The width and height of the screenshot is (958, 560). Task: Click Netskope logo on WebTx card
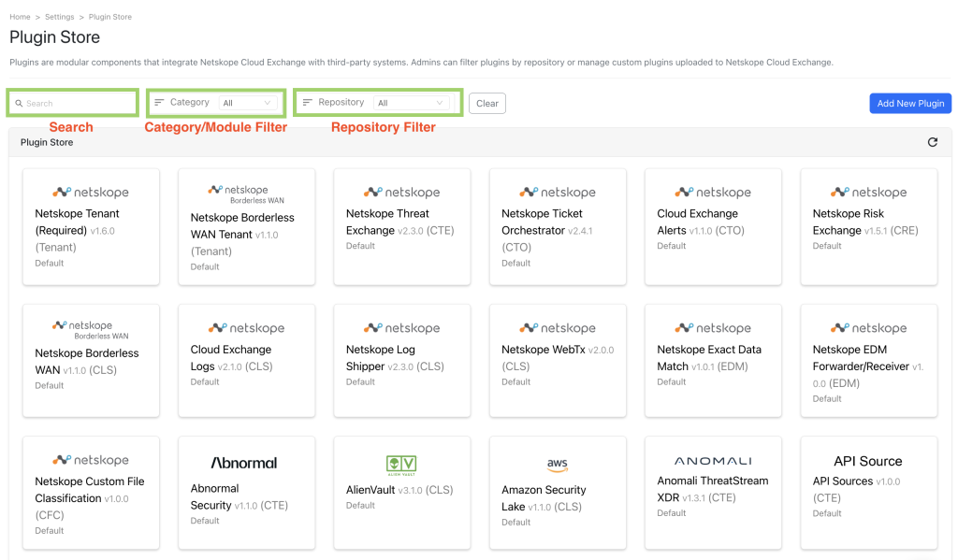(558, 328)
